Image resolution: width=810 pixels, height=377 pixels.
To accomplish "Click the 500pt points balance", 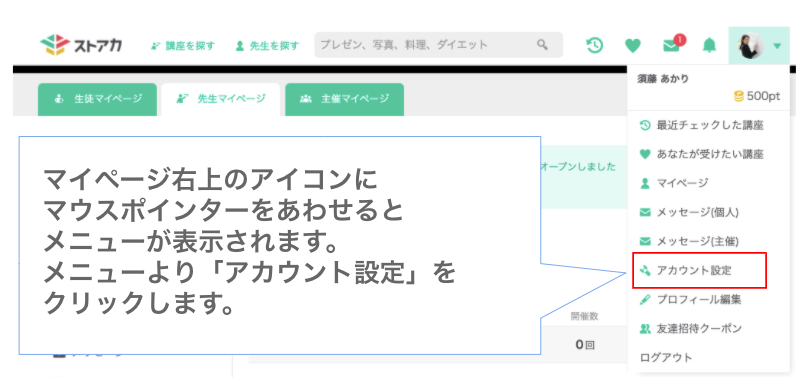I will 757,96.
